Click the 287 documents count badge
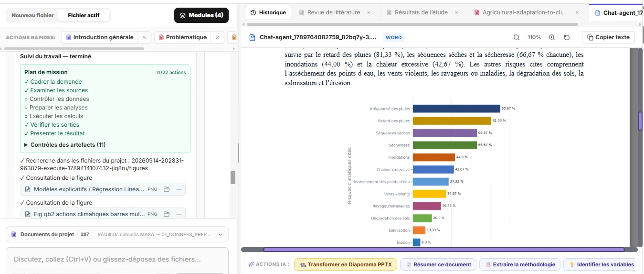The image size is (644, 274). [x=84, y=234]
